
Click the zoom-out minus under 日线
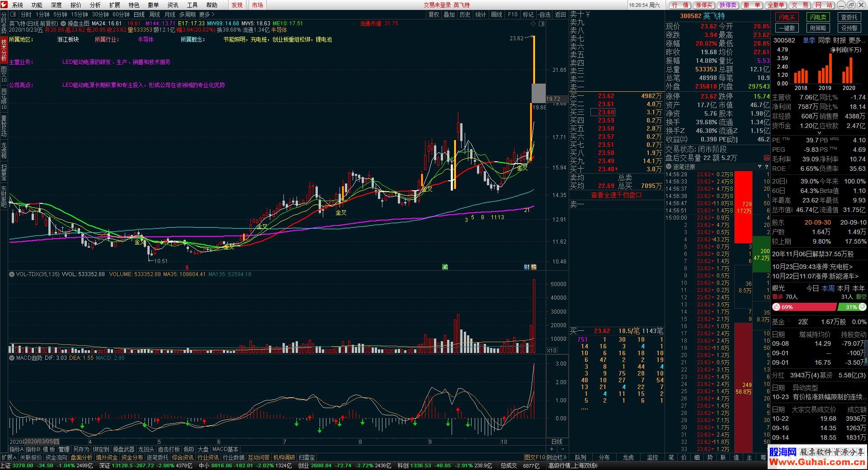click(562, 449)
